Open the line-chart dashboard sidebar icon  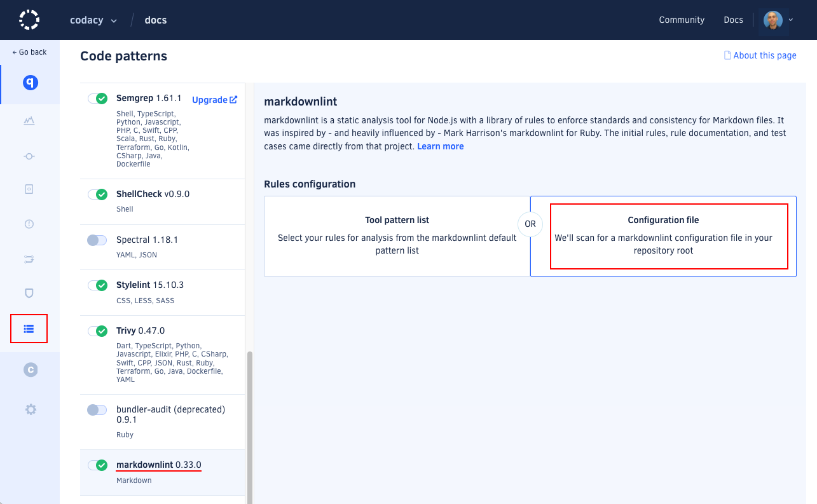point(29,121)
